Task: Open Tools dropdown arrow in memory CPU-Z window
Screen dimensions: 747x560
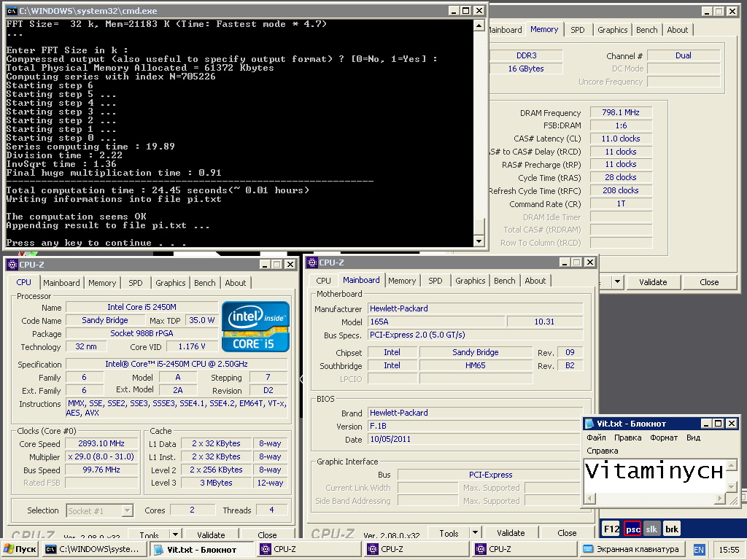Action: click(617, 281)
